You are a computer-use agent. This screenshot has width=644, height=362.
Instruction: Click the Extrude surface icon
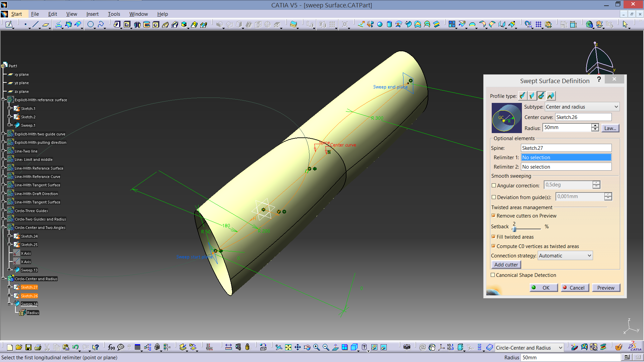point(361,24)
